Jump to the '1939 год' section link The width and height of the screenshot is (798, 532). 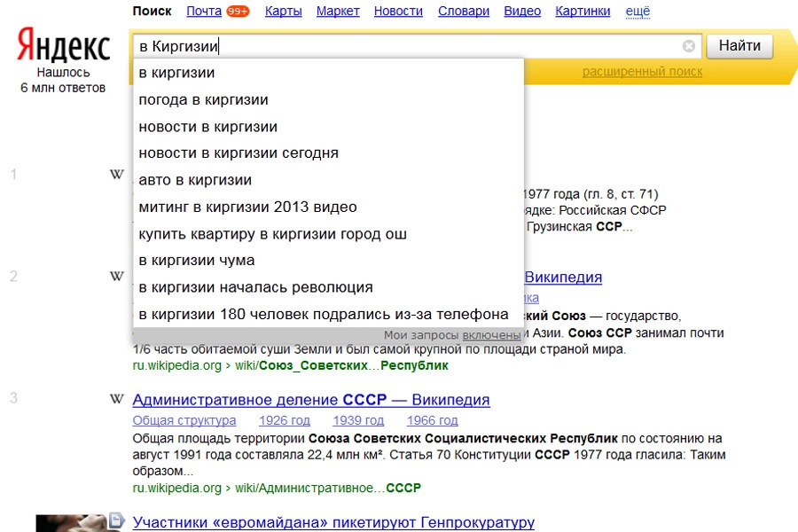tap(358, 420)
